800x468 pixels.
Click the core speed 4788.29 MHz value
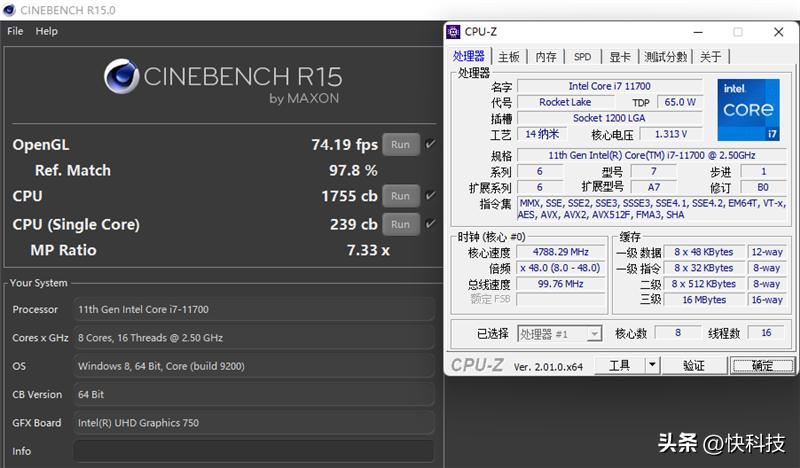point(561,252)
